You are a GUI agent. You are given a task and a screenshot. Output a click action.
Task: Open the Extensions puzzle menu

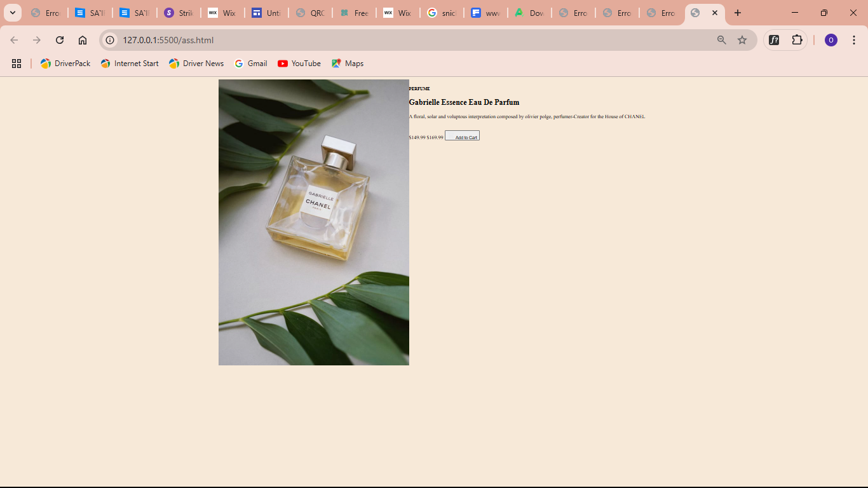(797, 40)
